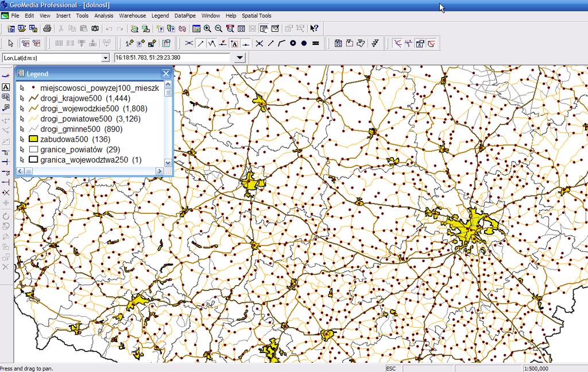Click the Legend horizontal scroll left arrow
The width and height of the screenshot is (588, 372).
(x=20, y=171)
